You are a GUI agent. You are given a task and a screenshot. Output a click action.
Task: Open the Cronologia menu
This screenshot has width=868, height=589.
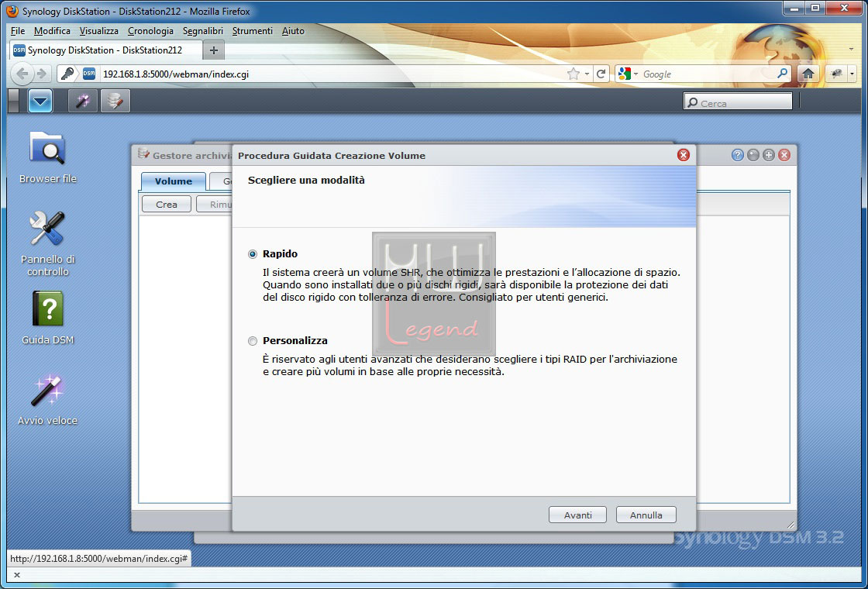[150, 31]
